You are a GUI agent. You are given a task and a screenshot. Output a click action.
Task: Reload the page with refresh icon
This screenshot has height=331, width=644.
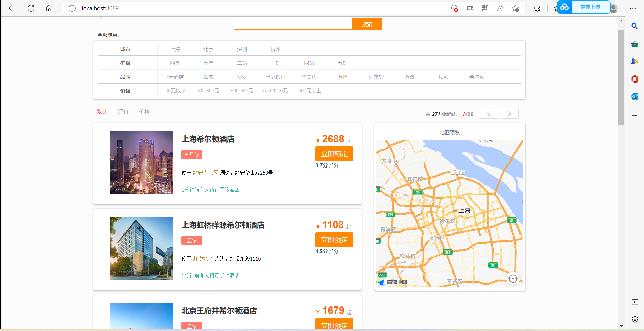[x=31, y=8]
